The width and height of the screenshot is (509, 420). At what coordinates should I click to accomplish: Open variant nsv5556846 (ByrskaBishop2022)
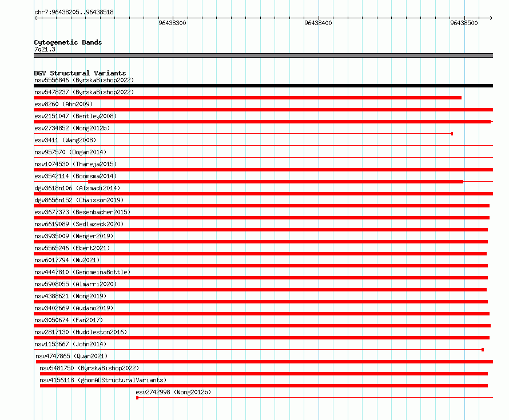point(84,80)
